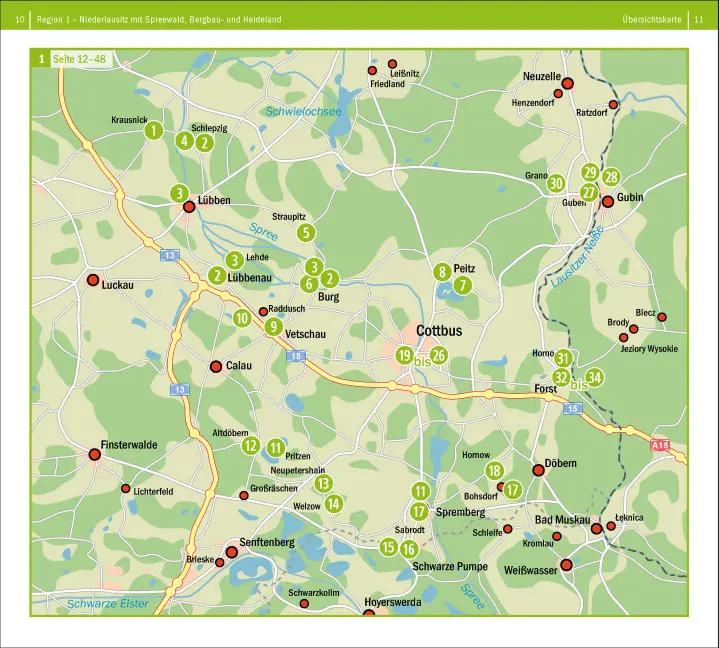Image resolution: width=719 pixels, height=648 pixels.
Task: Click the A18 motorway shield
Action: coord(660,445)
